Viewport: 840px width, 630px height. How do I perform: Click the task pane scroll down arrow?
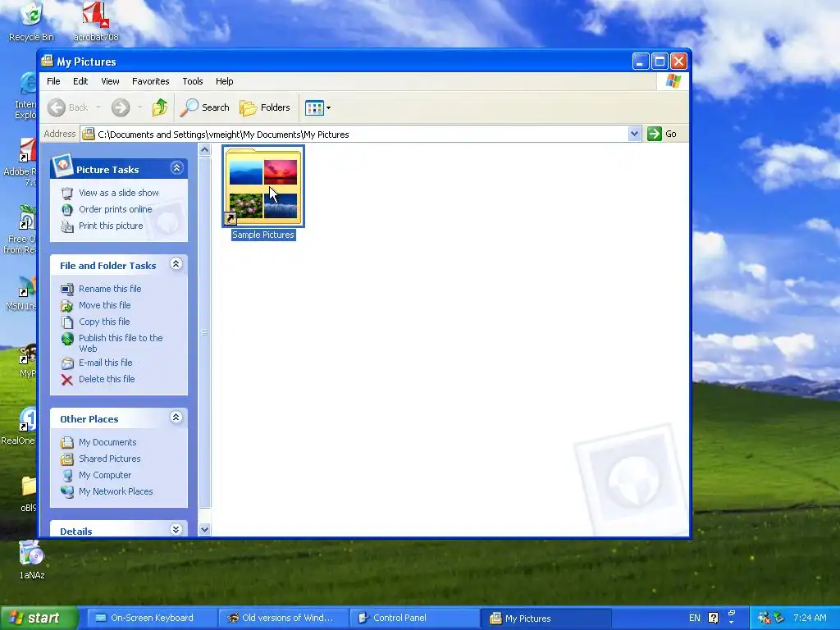(204, 529)
